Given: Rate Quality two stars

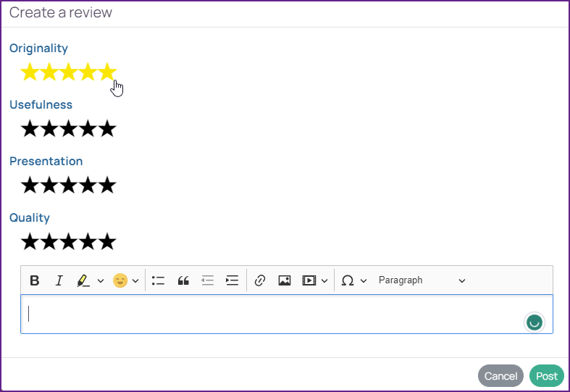Looking at the screenshot, I should tap(49, 241).
